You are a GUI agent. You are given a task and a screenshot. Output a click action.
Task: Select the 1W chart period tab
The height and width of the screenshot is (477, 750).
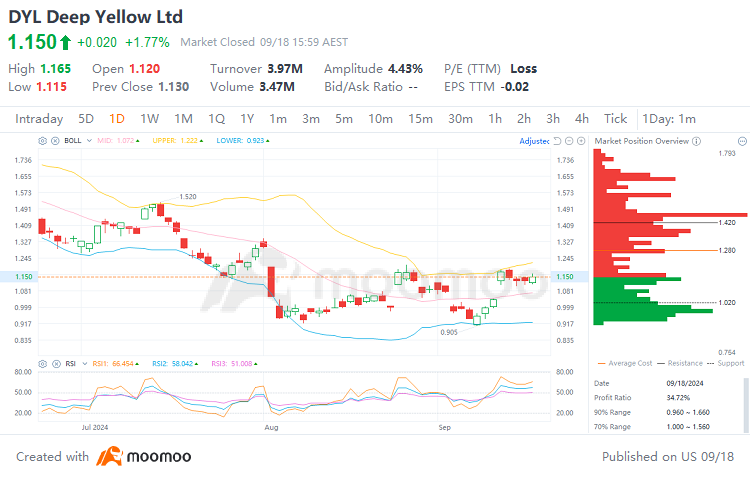[149, 119]
